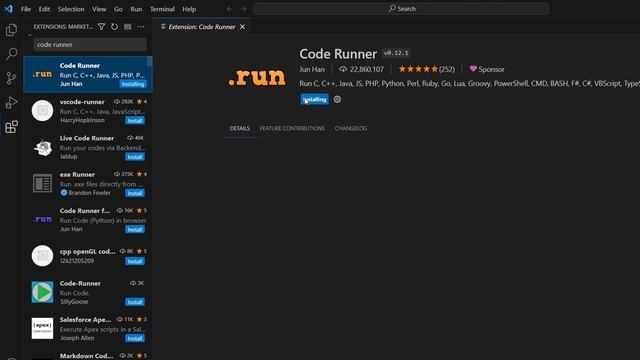The width and height of the screenshot is (640, 360).
Task: Switch to the Changelog tab
Action: (x=351, y=128)
